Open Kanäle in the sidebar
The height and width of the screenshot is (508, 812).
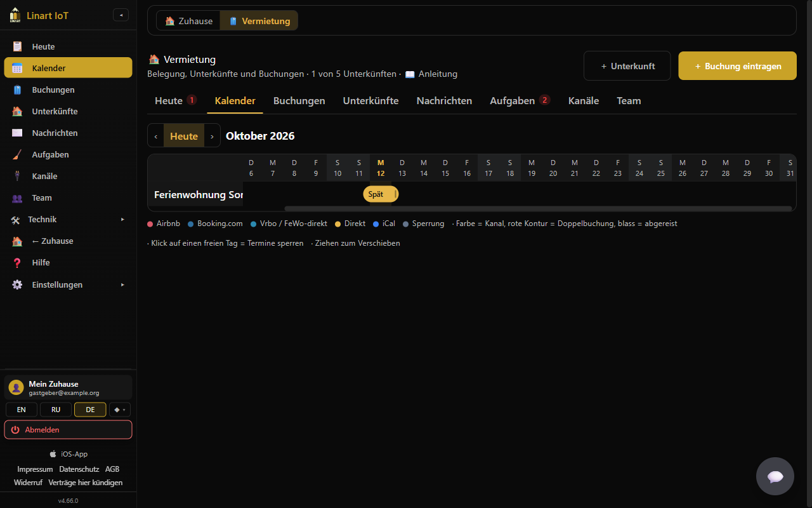coord(68,176)
